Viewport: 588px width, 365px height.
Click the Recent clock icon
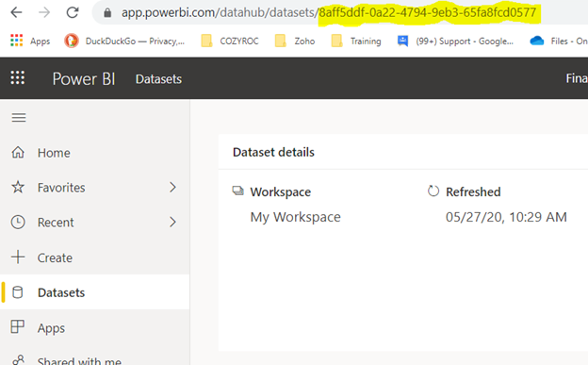coord(18,223)
